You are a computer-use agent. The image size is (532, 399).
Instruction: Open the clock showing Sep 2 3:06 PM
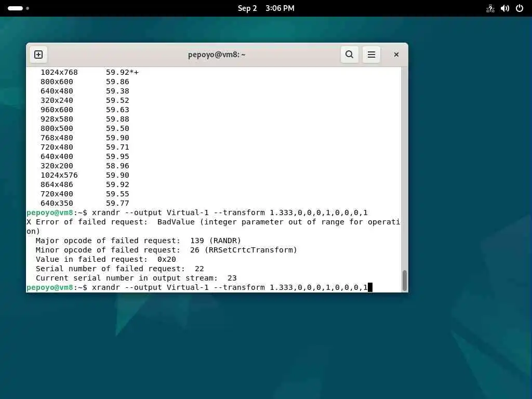pos(266,8)
